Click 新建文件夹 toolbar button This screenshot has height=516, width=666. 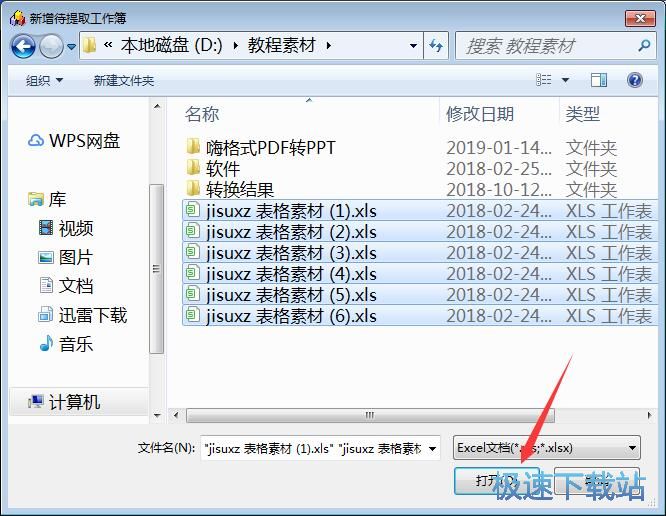pyautogui.click(x=124, y=80)
